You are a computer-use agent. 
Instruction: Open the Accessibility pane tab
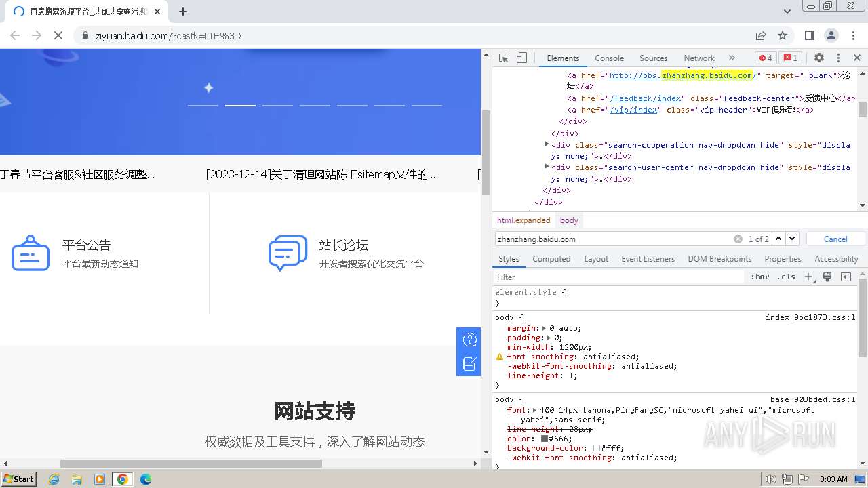(836, 259)
